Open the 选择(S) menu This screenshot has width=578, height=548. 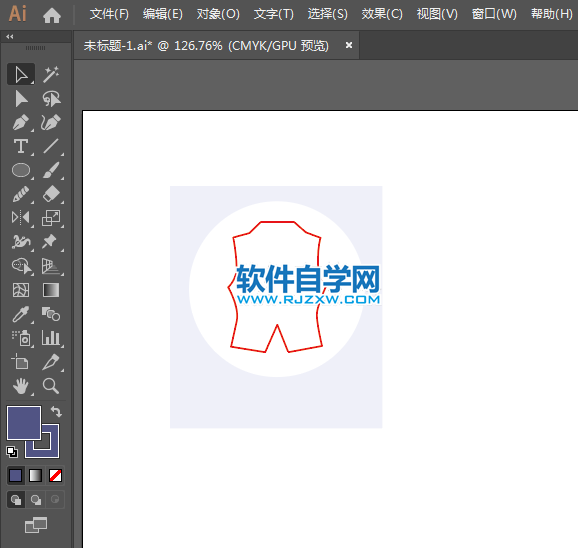point(327,14)
